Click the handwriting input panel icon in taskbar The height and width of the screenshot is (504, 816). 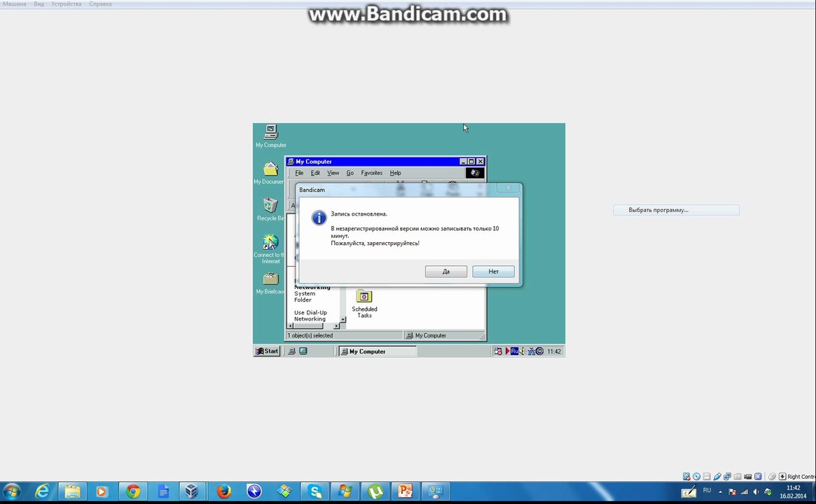pyautogui.click(x=689, y=491)
